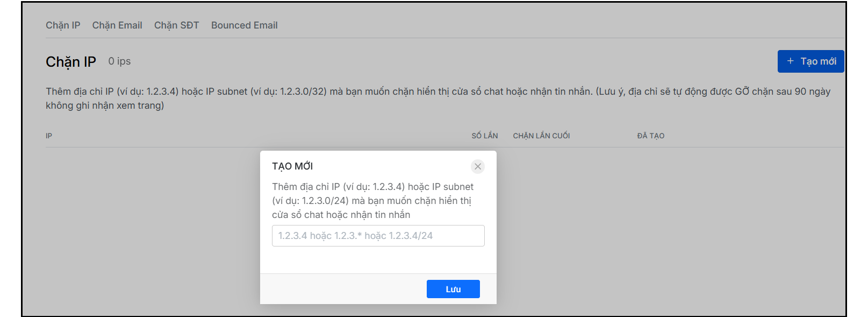
Task: Save the new IP with Lưu
Action: coord(453,289)
